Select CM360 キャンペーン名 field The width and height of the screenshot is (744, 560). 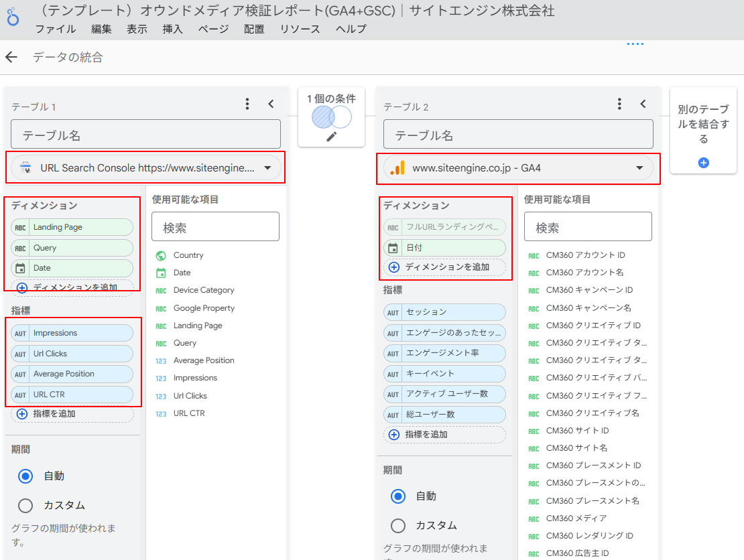(x=580, y=308)
